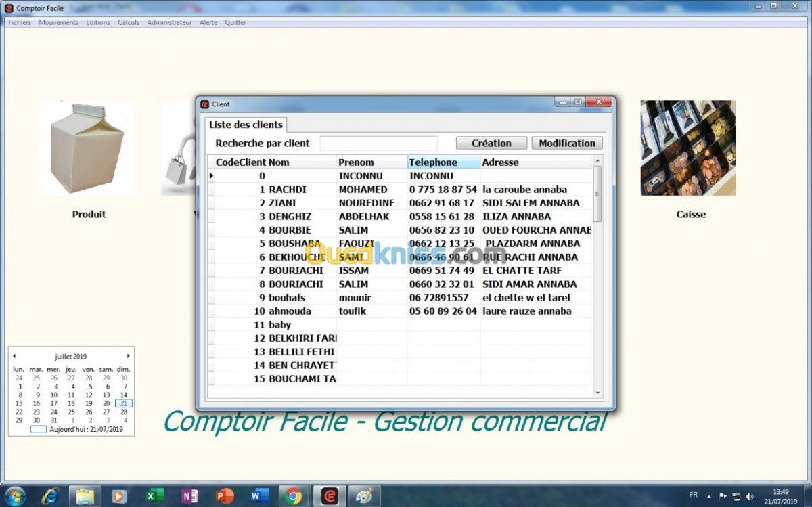Screen dimensions: 812x507
Task: Select the row of client RACHDI
Action: [x=400, y=190]
